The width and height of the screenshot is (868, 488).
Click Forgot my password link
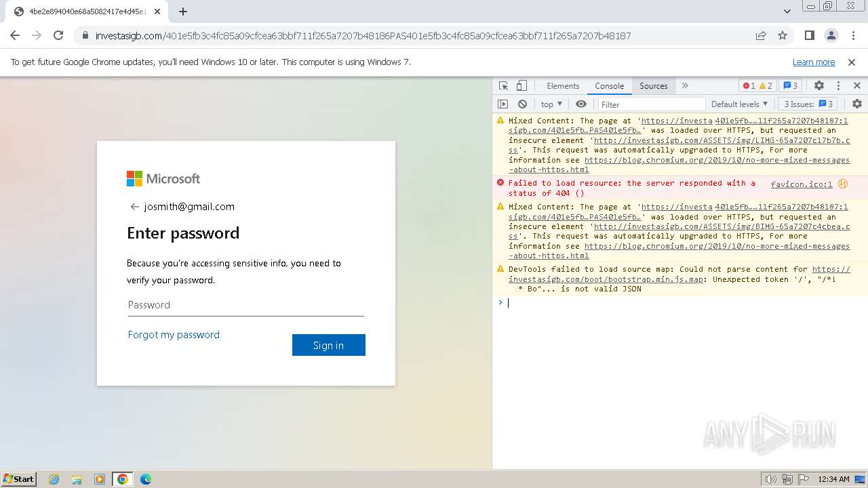(174, 334)
